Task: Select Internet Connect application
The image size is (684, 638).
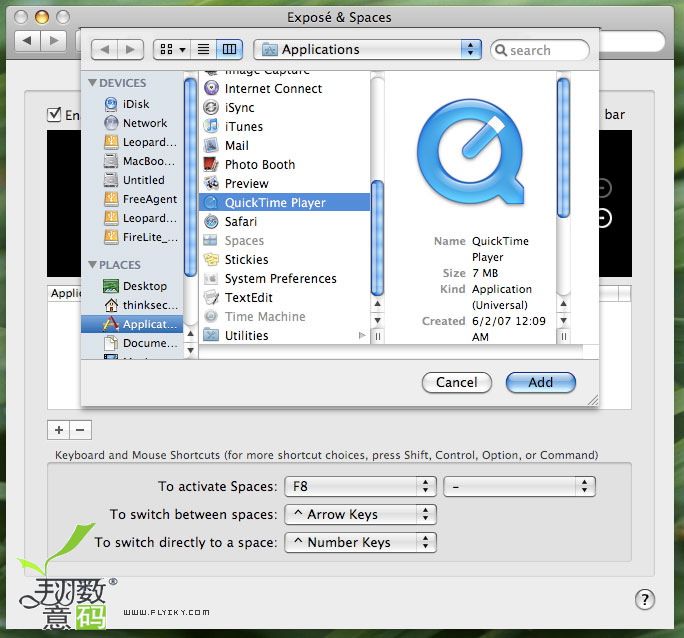Action: click(x=263, y=89)
